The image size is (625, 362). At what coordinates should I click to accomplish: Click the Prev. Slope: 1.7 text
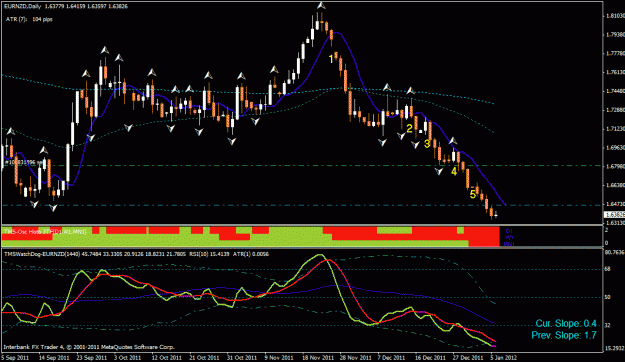pos(564,335)
